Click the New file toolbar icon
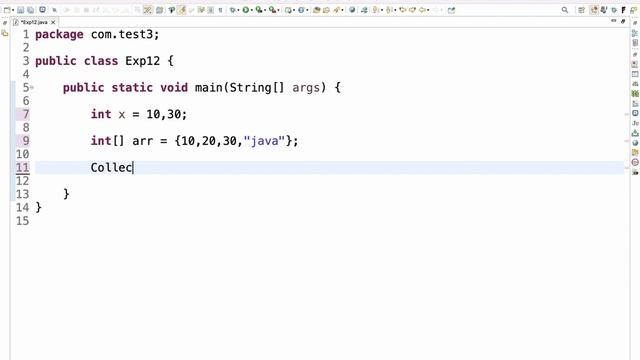640x360 pixels. point(6,10)
